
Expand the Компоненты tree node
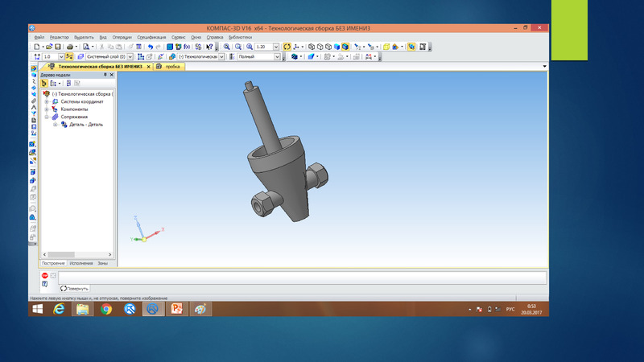point(47,109)
